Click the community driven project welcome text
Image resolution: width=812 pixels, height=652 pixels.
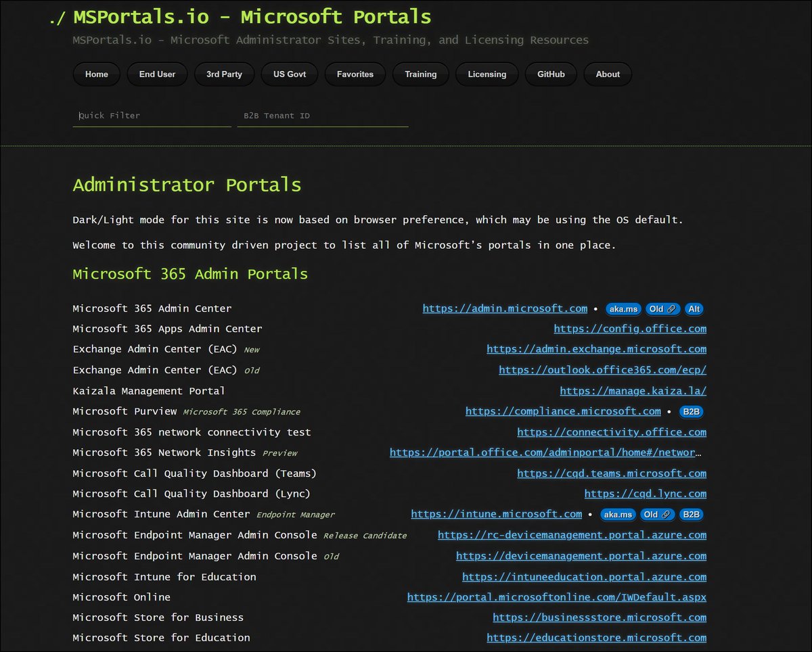pos(344,245)
